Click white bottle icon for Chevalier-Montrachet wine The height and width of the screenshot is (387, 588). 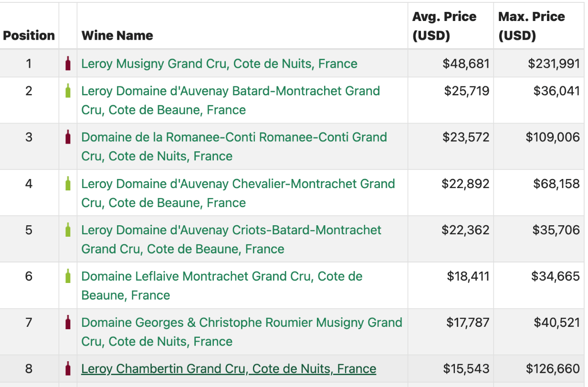[68, 184]
